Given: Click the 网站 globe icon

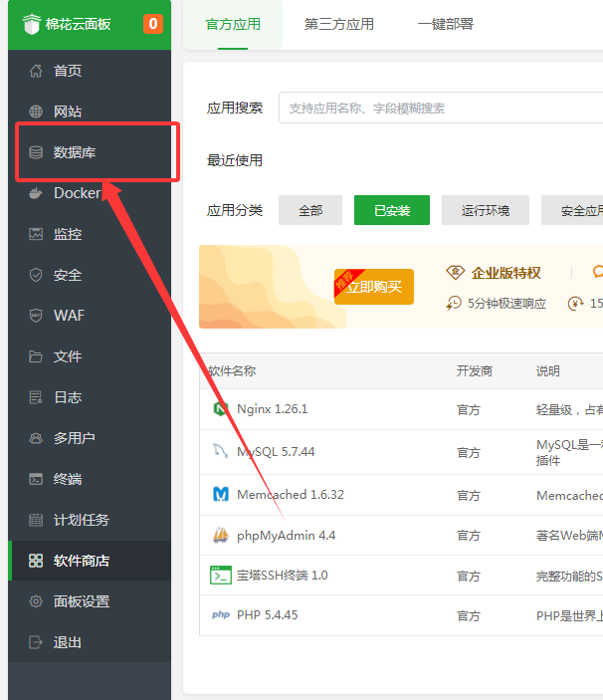Looking at the screenshot, I should pyautogui.click(x=36, y=112).
